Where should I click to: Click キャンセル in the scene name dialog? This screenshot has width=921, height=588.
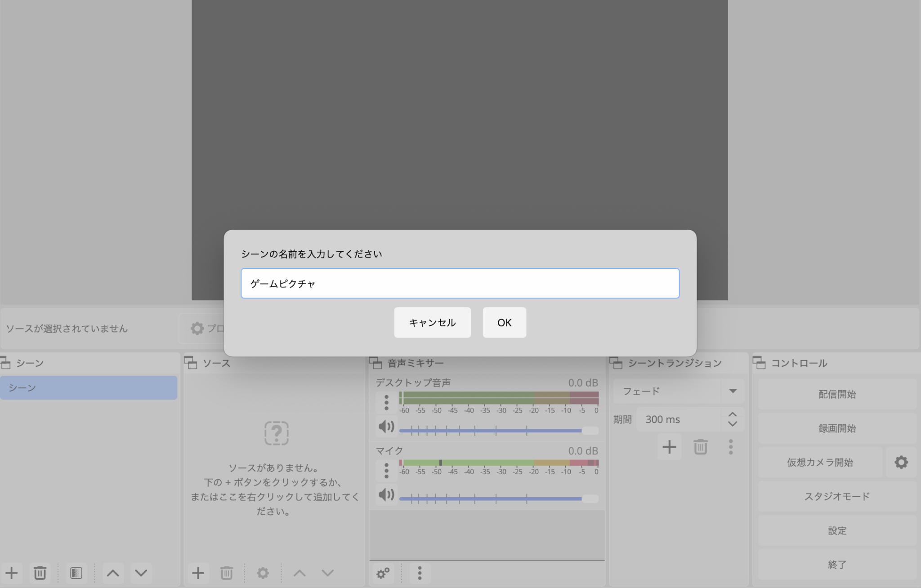coord(432,322)
